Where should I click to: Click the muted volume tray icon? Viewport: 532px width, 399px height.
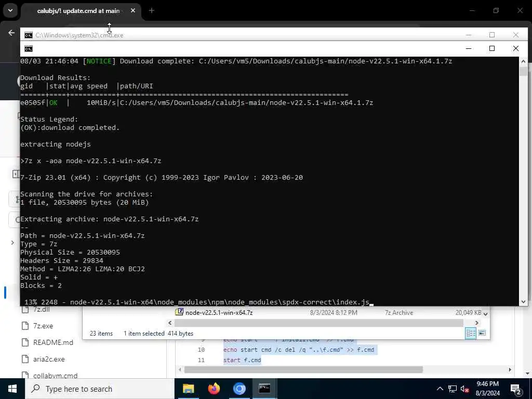tap(465, 389)
